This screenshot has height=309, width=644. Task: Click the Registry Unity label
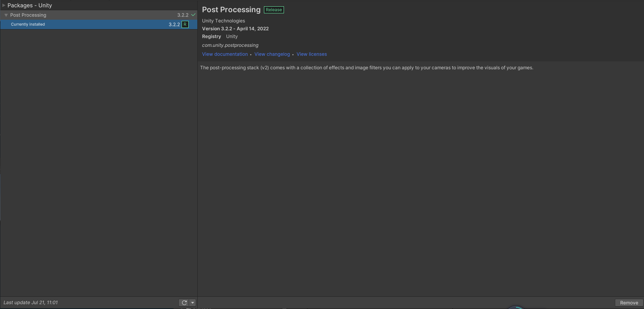[x=220, y=37]
